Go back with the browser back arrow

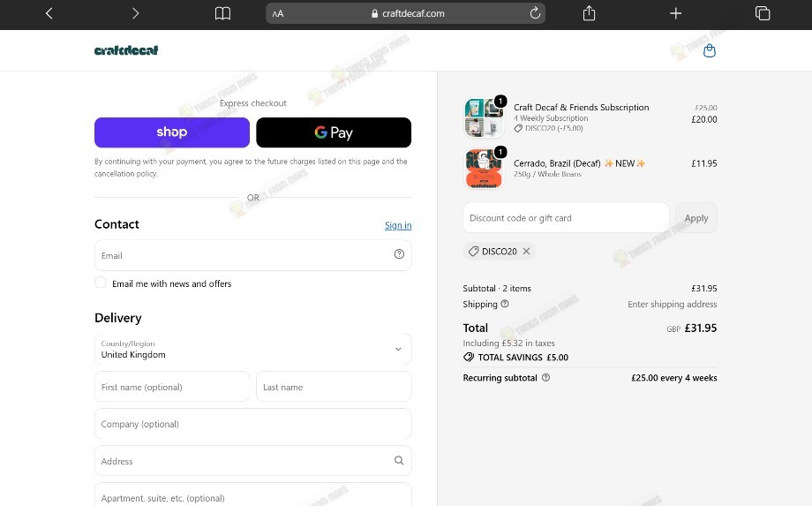(49, 13)
